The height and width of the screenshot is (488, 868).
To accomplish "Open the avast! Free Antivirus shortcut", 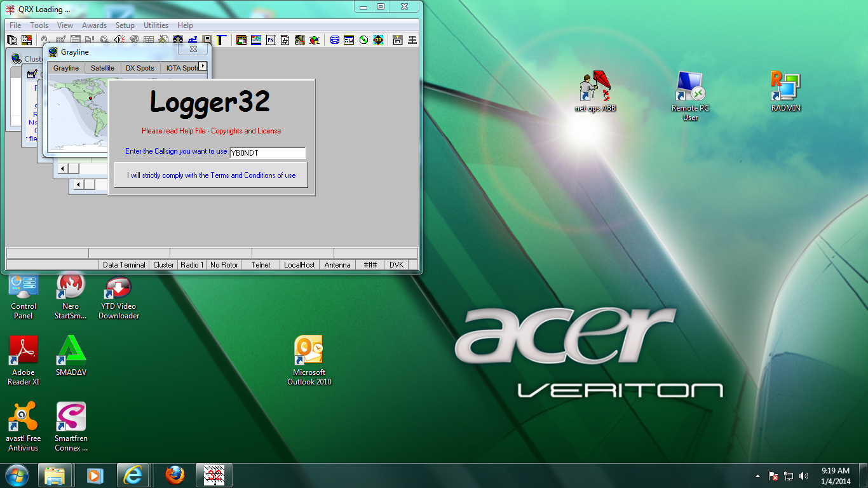I will (24, 427).
